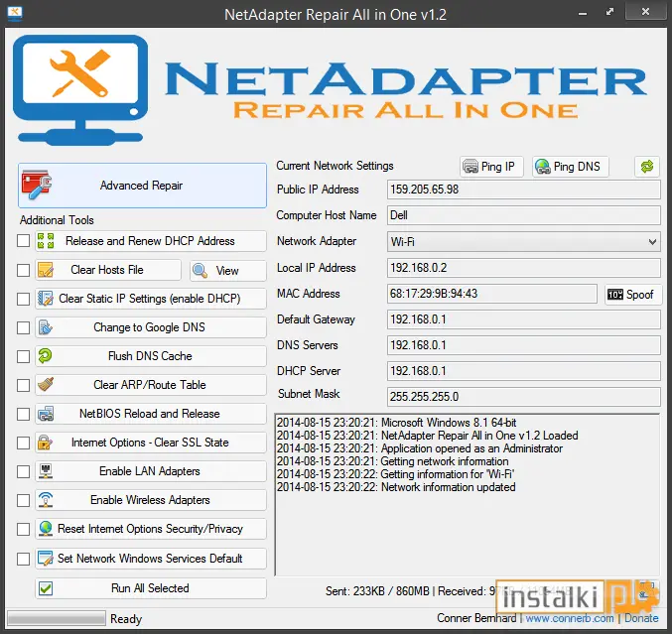Enable the Clear Static IP Settings checkbox
The width and height of the screenshot is (672, 634).
point(23,299)
